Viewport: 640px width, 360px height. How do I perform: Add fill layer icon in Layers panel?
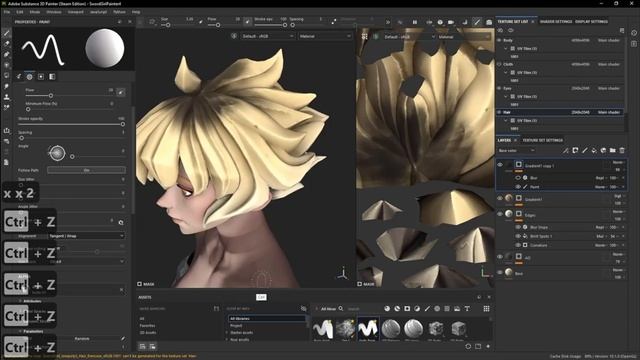tap(594, 151)
